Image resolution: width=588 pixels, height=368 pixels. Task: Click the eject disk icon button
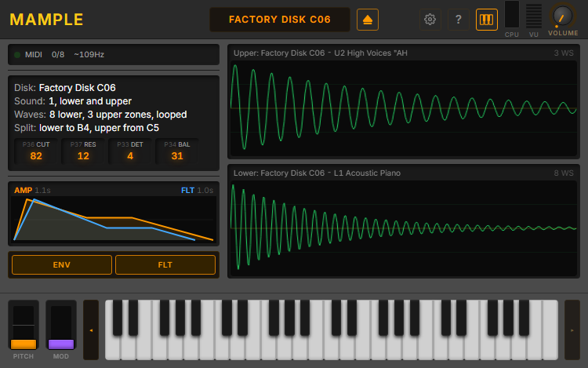tap(368, 20)
